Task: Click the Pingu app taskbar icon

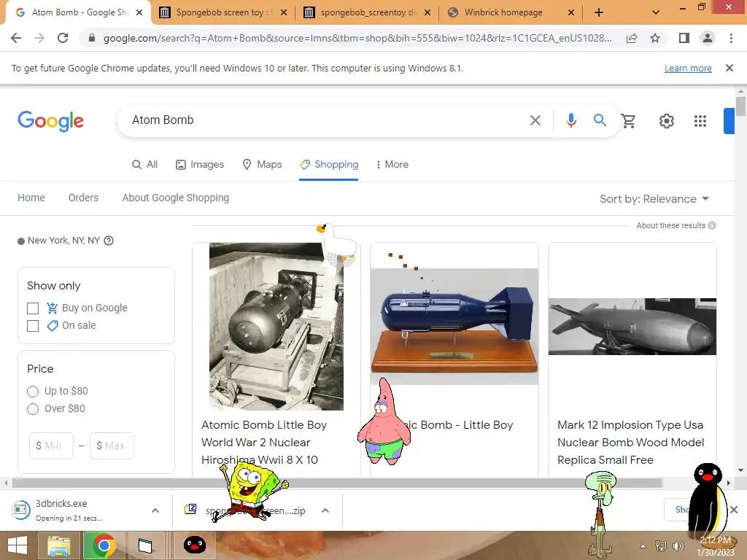Action: [x=194, y=545]
